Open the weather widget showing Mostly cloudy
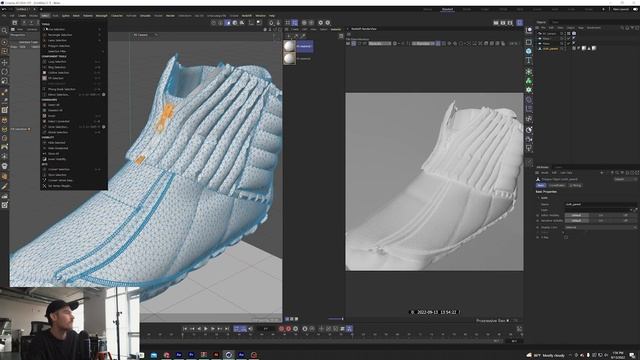640x360 pixels. [546, 356]
